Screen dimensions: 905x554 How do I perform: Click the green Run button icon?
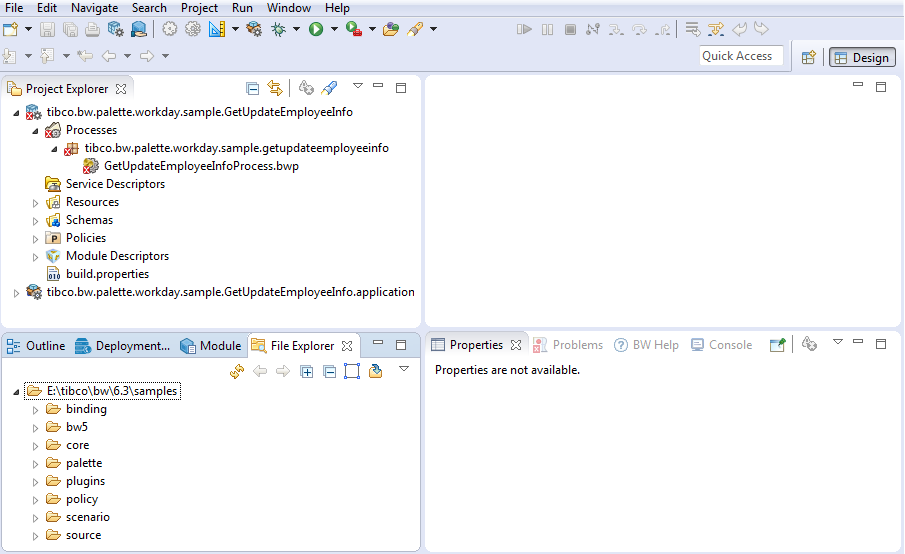316,29
